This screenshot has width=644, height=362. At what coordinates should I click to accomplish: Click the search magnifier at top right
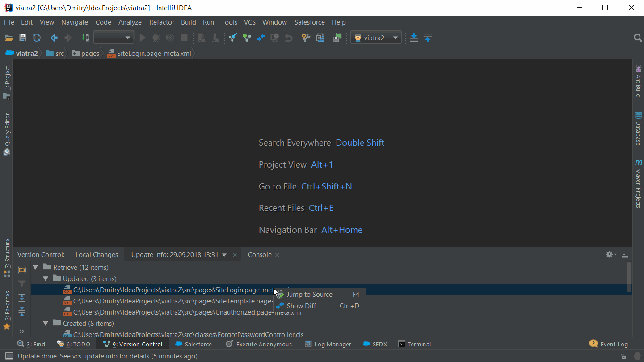tap(638, 38)
